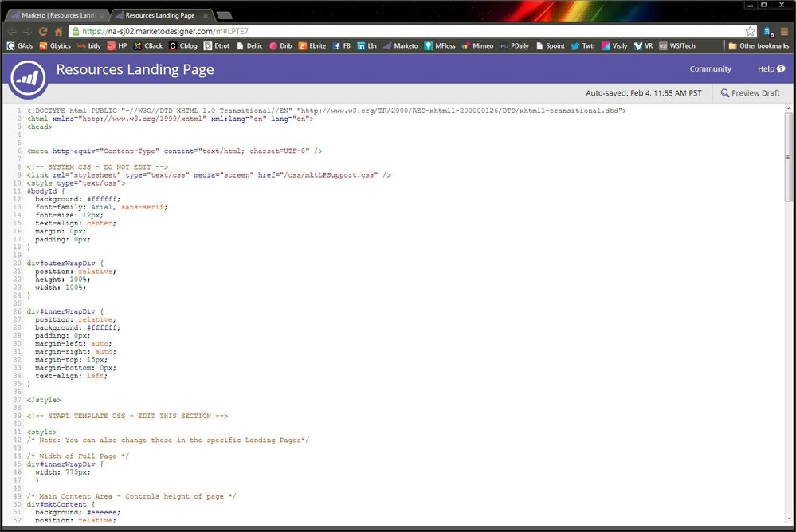Place cursor on the "<!-- START TEMPLATE CSS" comment line

coord(127,416)
